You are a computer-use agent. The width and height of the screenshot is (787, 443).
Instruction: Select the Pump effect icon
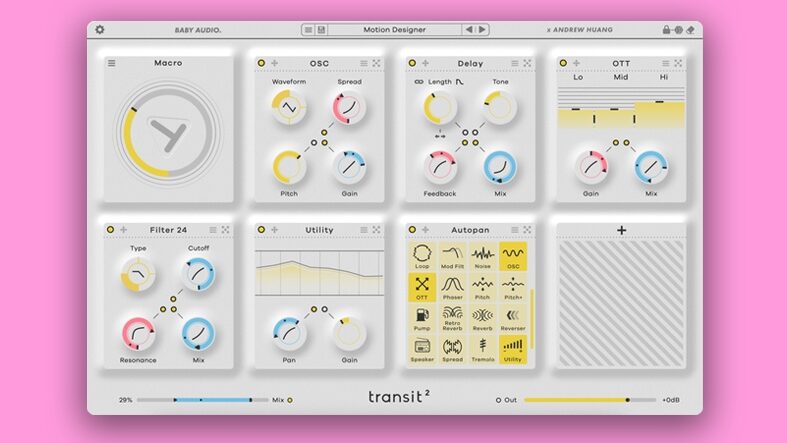[x=421, y=318]
